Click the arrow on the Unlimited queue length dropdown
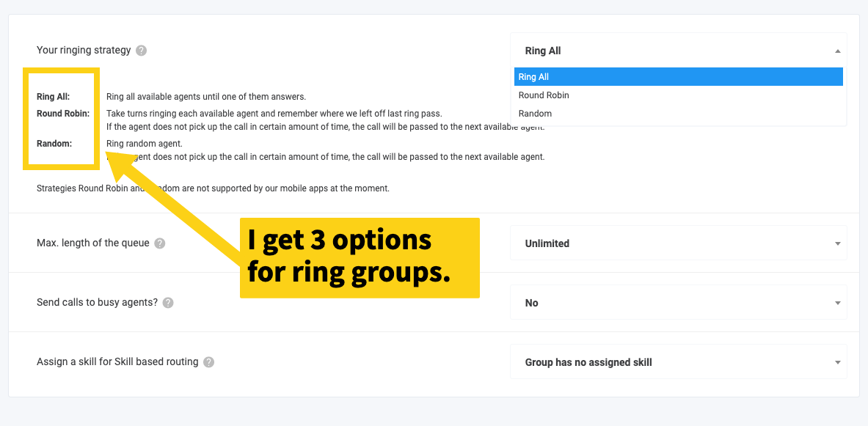Image resolution: width=868 pixels, height=426 pixels. point(838,243)
